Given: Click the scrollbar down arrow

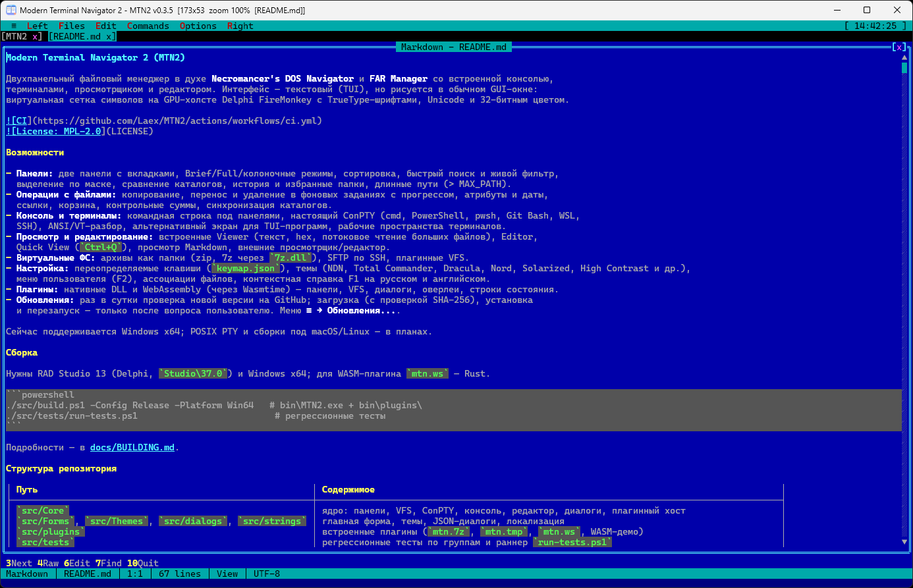Looking at the screenshot, I should 904,542.
